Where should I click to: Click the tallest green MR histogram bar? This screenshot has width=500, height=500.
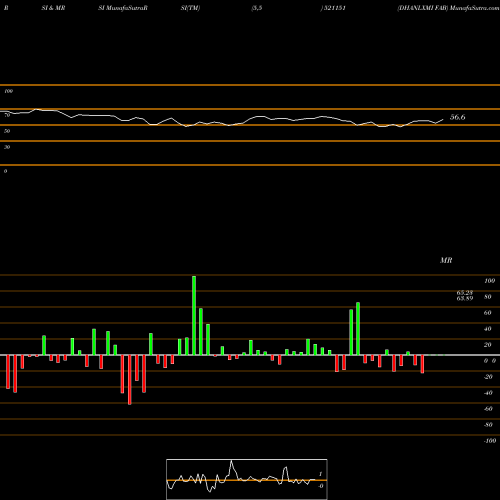[x=194, y=315]
